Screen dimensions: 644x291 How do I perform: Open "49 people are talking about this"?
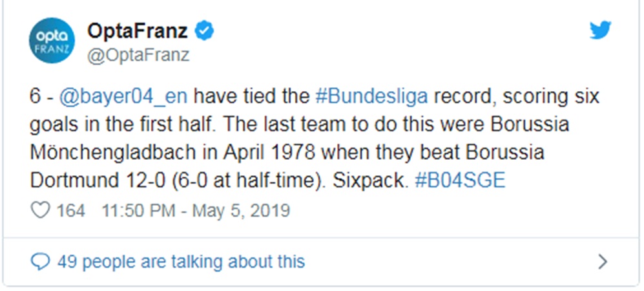[180, 261]
